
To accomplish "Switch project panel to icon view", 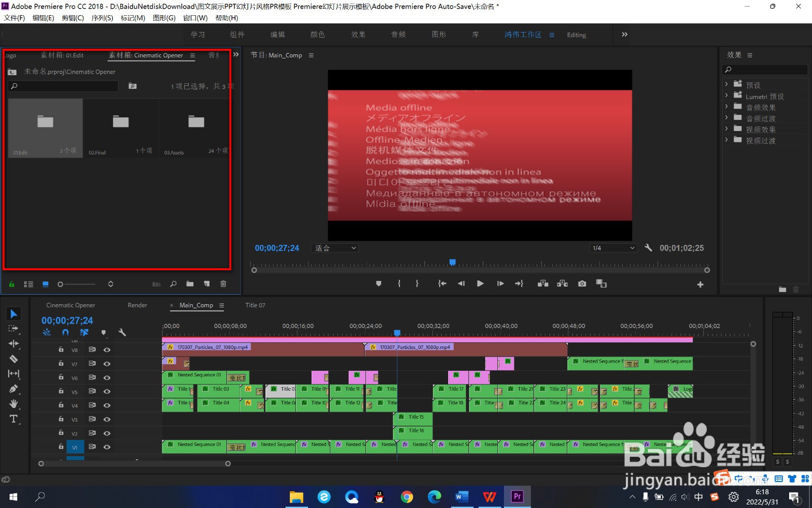I will [x=46, y=284].
